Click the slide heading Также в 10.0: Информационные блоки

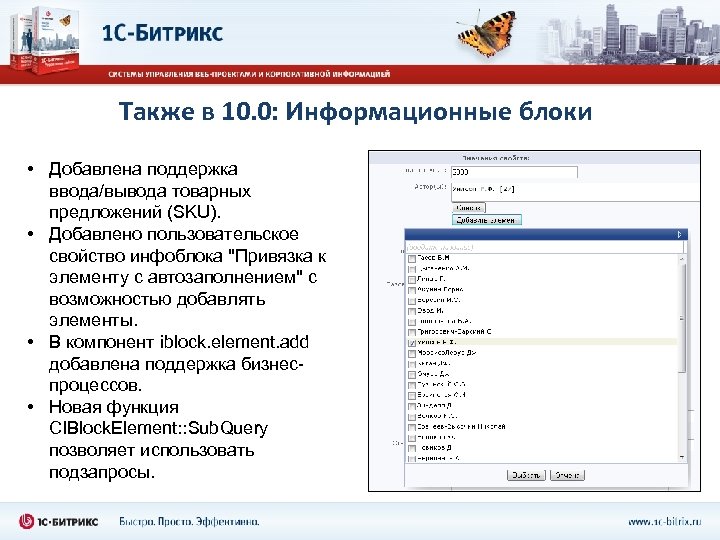pos(355,112)
